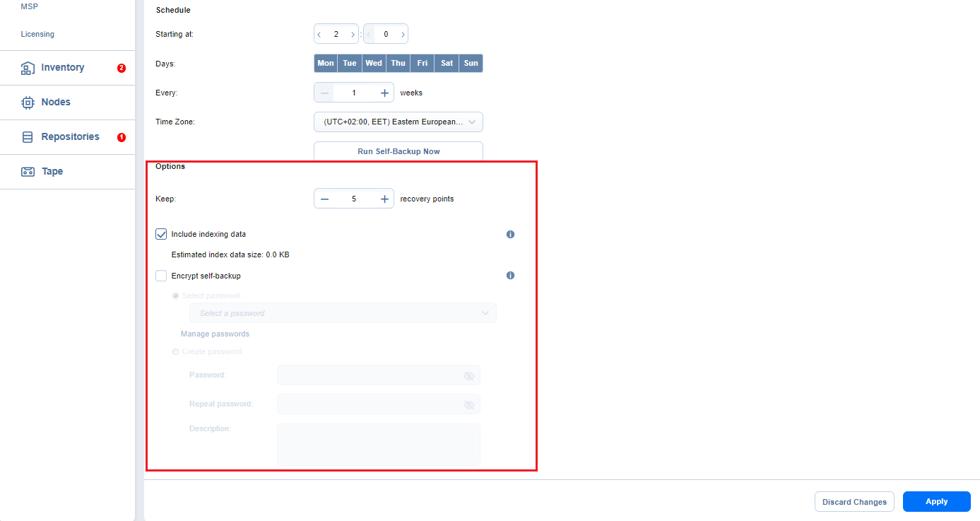Increase recovery points with plus button
Viewport: 980px width, 521px height.
pyautogui.click(x=384, y=199)
